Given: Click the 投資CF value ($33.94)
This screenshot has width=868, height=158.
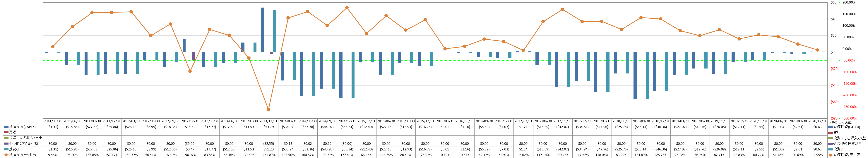Looking at the screenshot, I should tap(288, 149).
